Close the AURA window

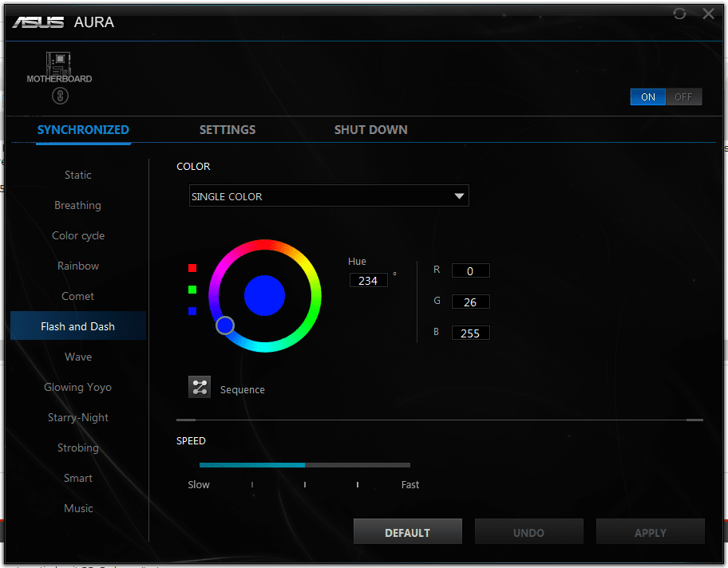coord(708,14)
